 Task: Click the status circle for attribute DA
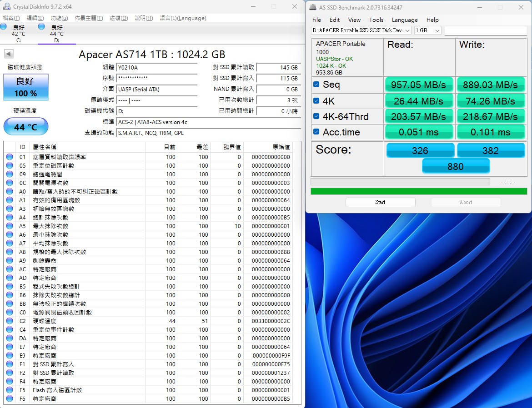tap(10, 338)
